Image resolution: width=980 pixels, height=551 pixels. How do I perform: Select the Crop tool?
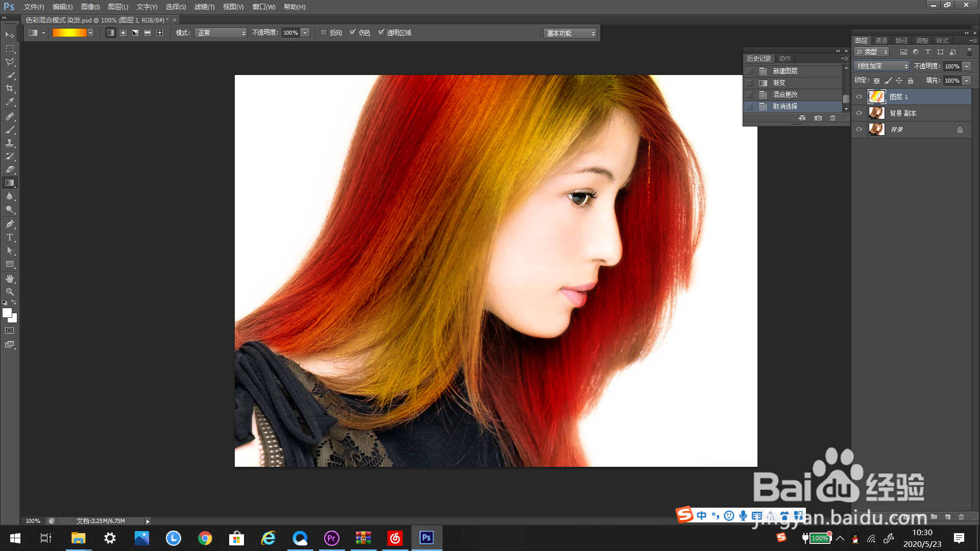point(10,88)
